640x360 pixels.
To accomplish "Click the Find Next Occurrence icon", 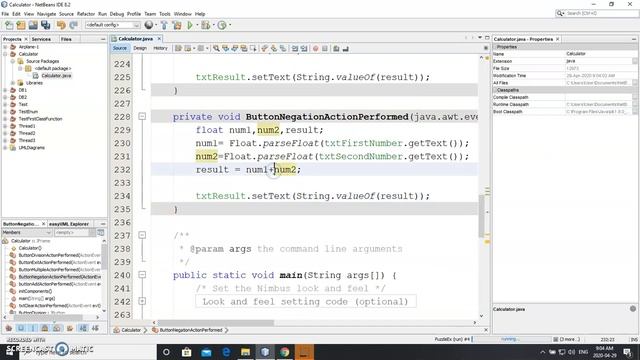I will click(x=235, y=49).
